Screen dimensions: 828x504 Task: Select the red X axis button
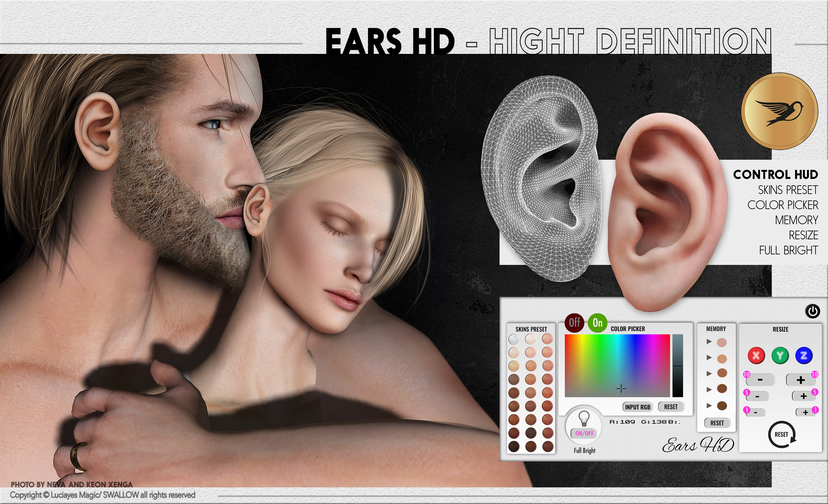tap(756, 355)
